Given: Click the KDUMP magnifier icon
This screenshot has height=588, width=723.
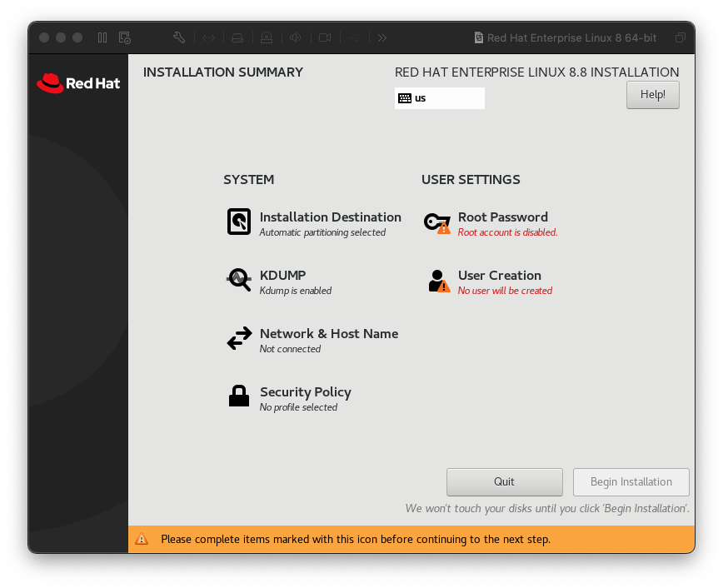Looking at the screenshot, I should coord(239,280).
